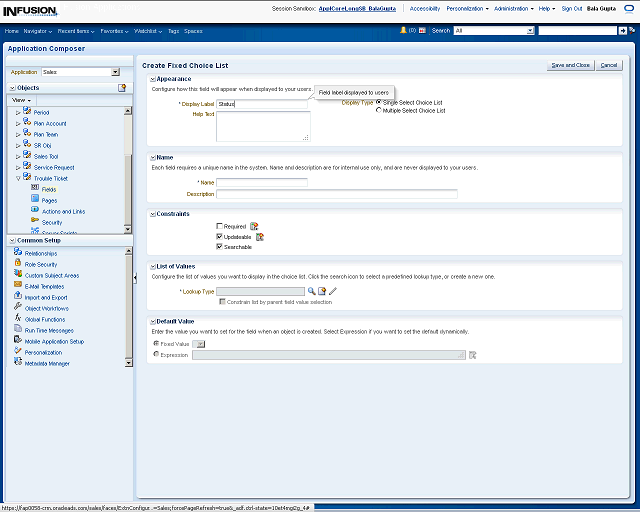This screenshot has width=640, height=512.
Task: Enable the Required checkbox
Action: point(220,227)
